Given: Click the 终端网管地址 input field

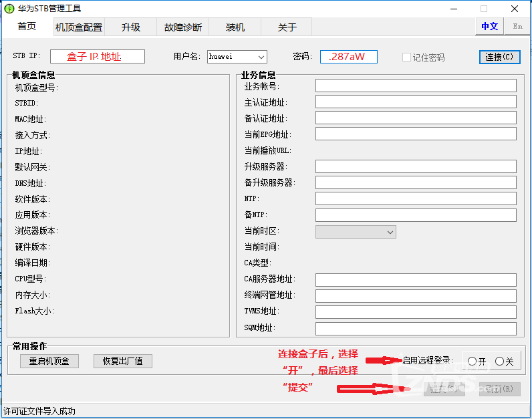Looking at the screenshot, I should [416, 296].
